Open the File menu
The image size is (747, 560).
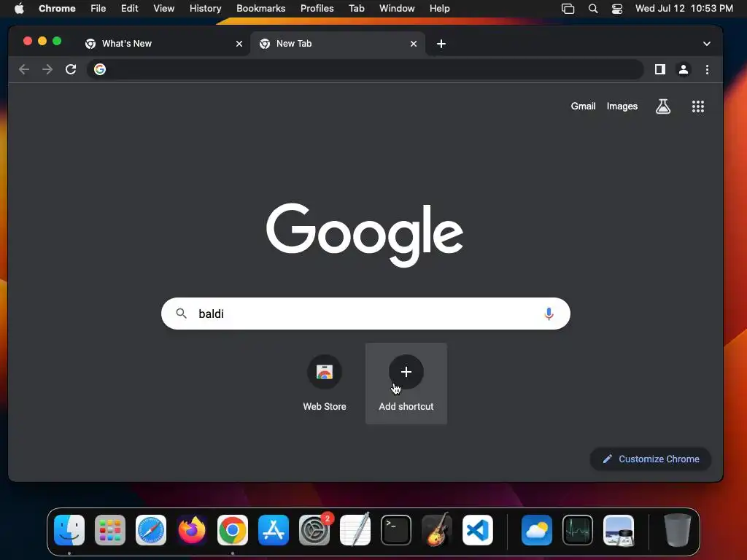click(98, 9)
